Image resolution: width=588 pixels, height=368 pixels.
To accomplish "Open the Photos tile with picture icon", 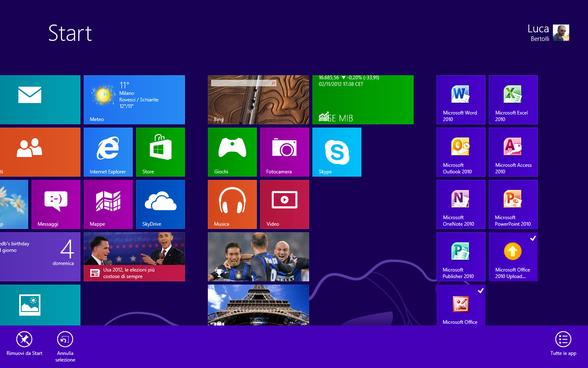I will pos(40,305).
